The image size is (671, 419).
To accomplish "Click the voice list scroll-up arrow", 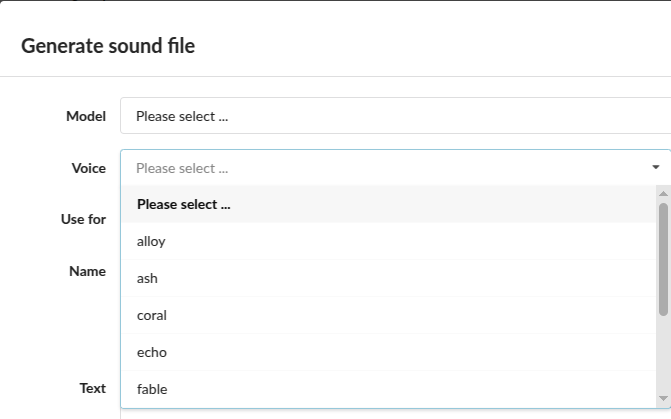I will pyautogui.click(x=663, y=193).
